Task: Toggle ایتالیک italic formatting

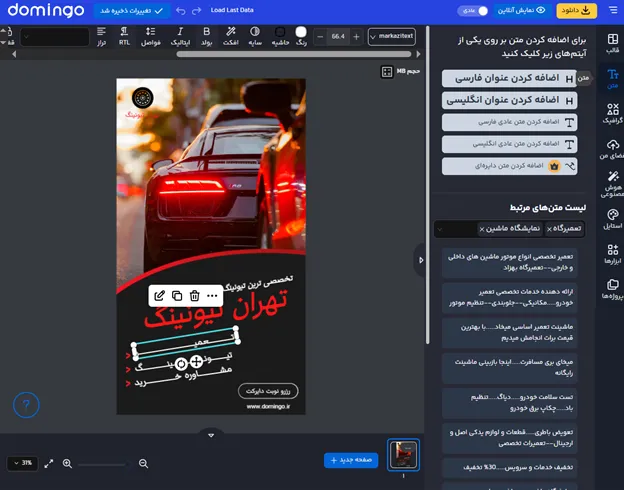Action: (x=180, y=36)
